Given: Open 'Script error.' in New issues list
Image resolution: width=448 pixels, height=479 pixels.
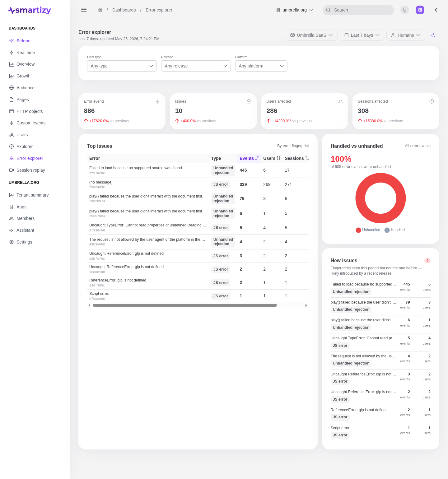Looking at the screenshot, I should coord(380,432).
